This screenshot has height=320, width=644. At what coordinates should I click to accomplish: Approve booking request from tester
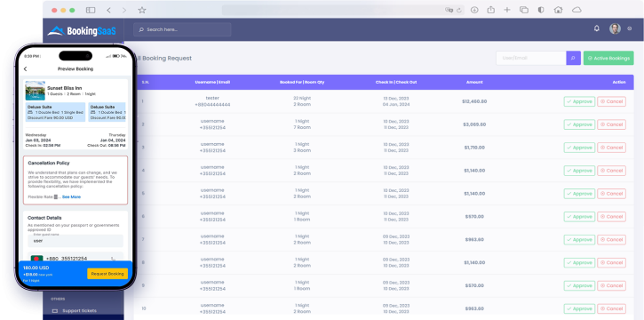[x=579, y=101]
